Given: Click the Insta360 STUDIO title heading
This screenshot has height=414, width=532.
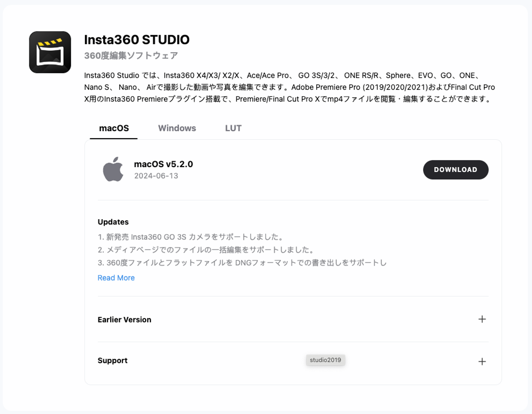Looking at the screenshot, I should point(137,40).
